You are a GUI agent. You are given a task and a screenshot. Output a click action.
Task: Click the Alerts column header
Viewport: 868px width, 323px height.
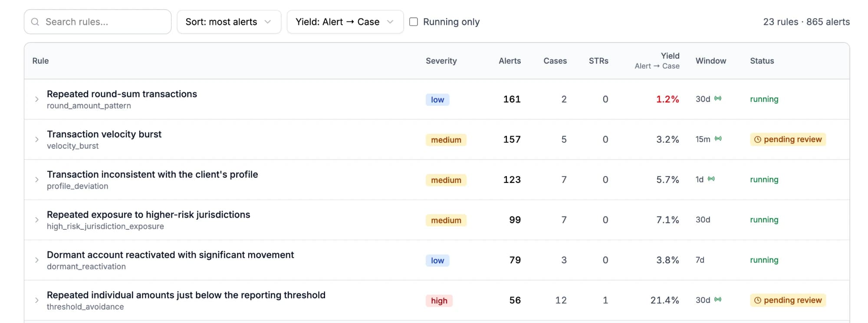(x=510, y=61)
